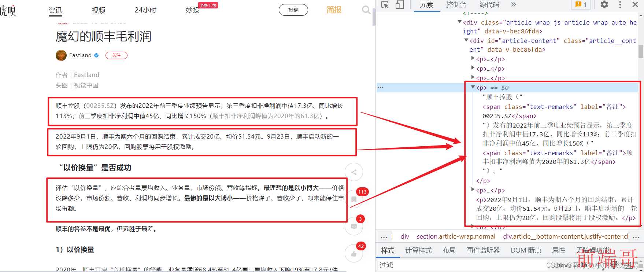The image size is (644, 272).
Task: Open the 视频 navigation tab
Action: [99, 10]
